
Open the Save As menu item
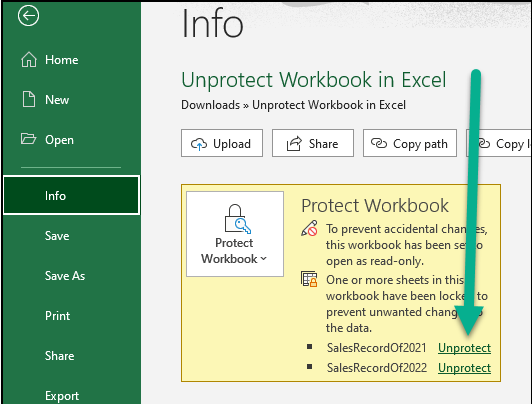click(x=65, y=276)
